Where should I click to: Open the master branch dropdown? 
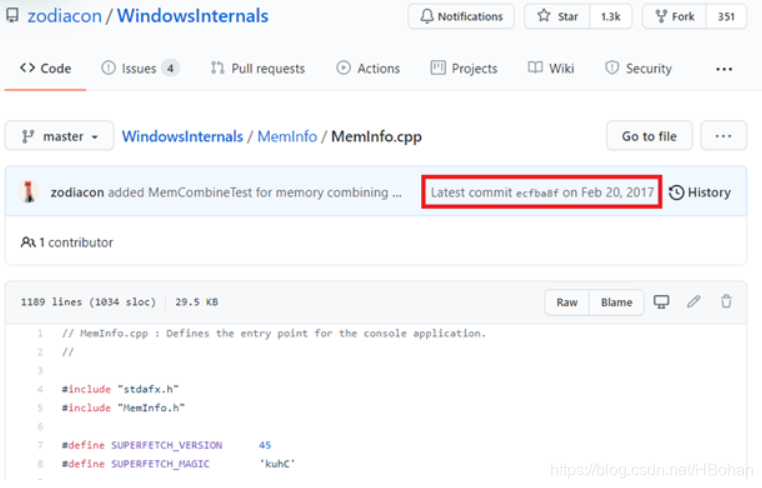click(x=60, y=136)
